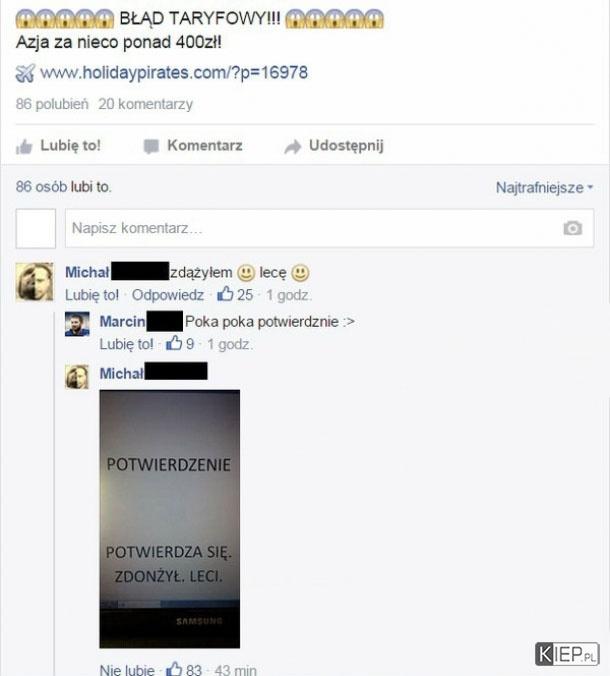Show the 86 polubień list

(x=52, y=104)
